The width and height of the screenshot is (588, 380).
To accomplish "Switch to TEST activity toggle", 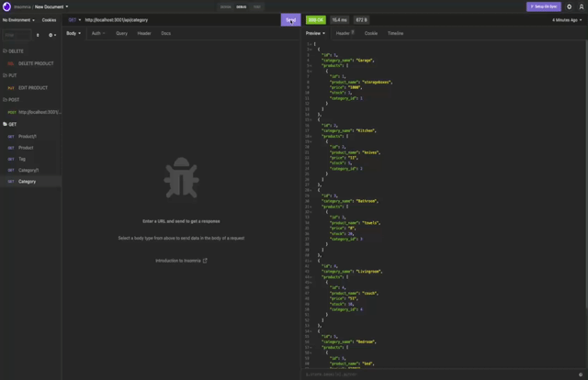I will [257, 6].
